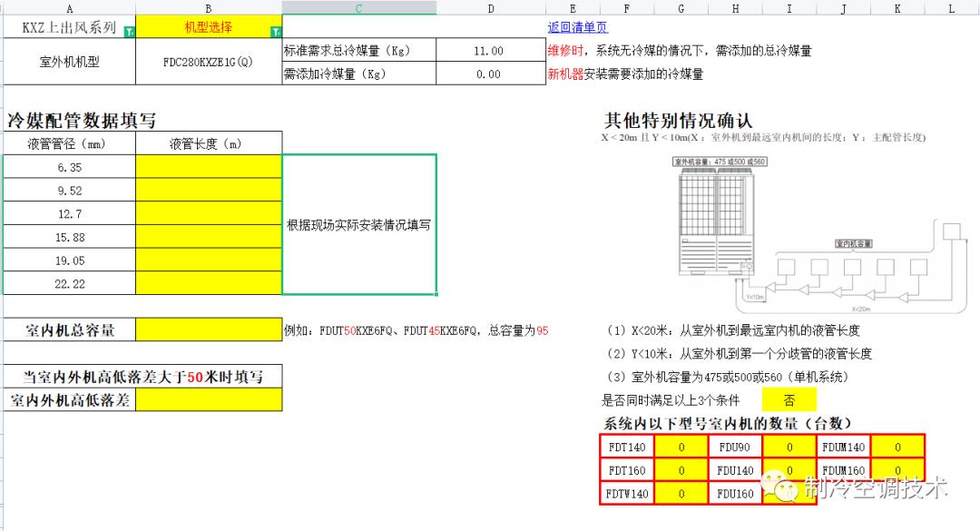Select the yellow 机型选择 cell

209,27
